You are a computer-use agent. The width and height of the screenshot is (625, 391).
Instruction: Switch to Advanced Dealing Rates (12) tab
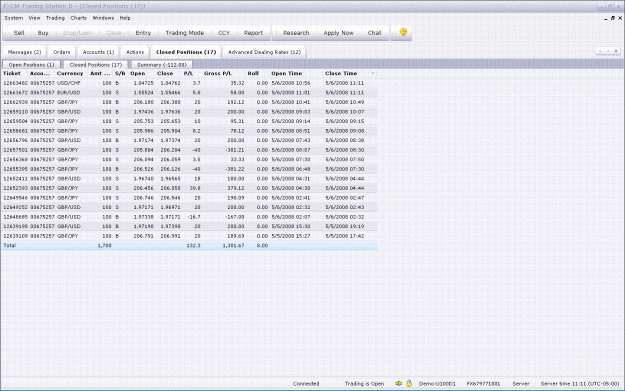pos(264,52)
